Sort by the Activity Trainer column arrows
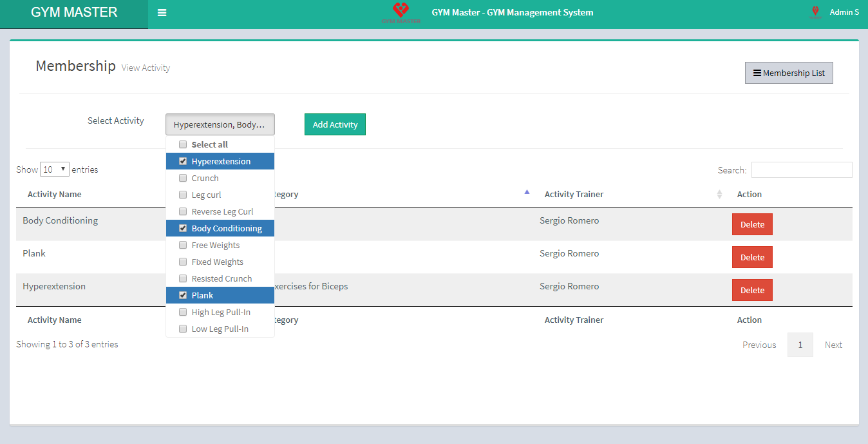The width and height of the screenshot is (868, 444). (x=719, y=195)
